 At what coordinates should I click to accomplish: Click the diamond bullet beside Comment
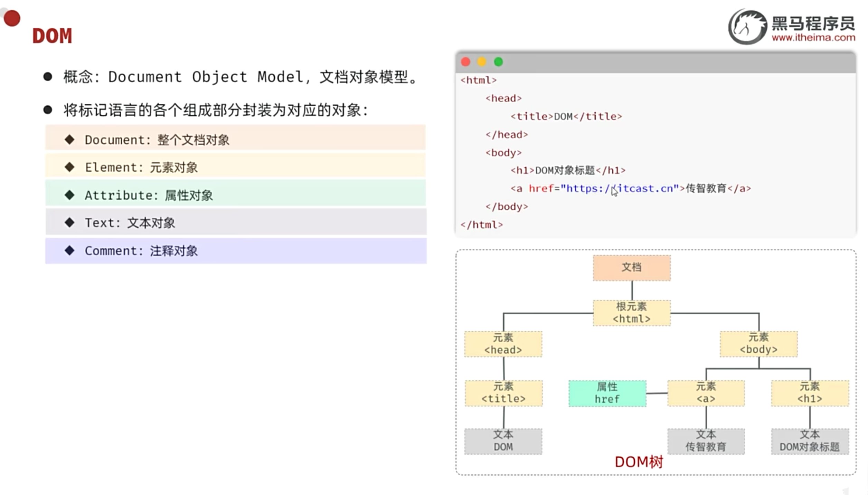(x=69, y=250)
